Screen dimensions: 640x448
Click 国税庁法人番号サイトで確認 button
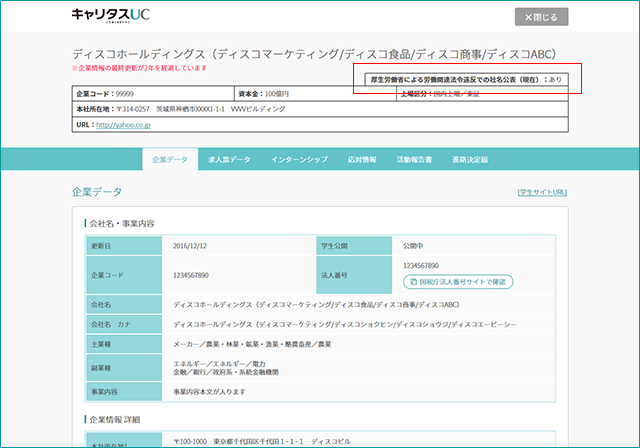458,282
